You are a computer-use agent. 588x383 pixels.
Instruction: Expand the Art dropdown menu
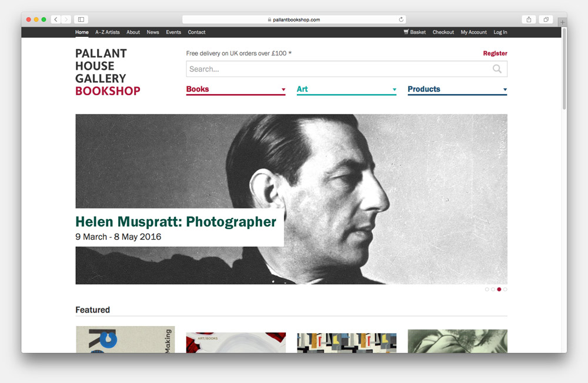tap(346, 89)
